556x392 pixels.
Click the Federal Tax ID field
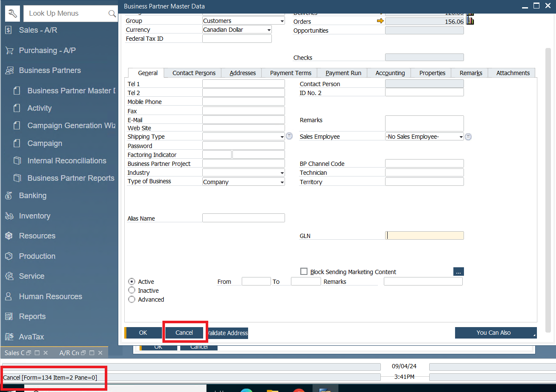pos(237,39)
